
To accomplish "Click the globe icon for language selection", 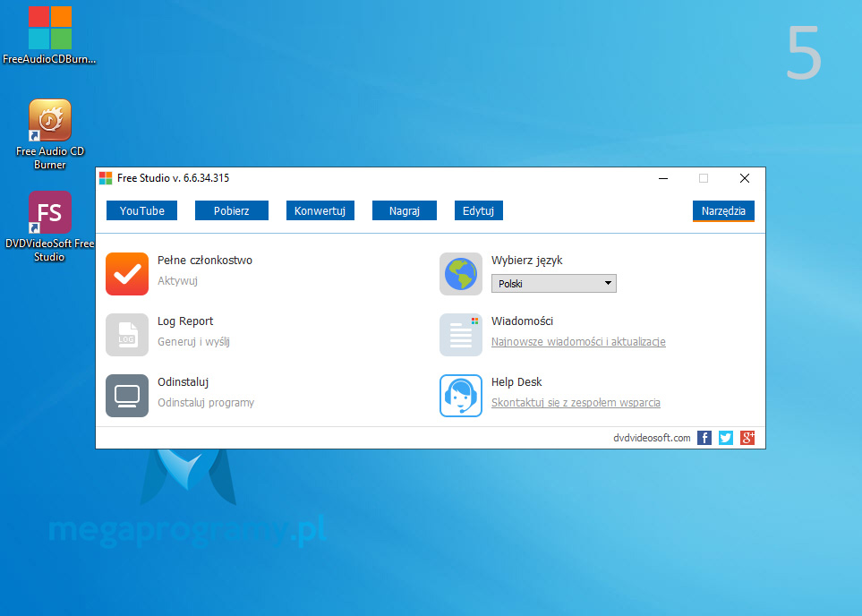I will coord(461,274).
